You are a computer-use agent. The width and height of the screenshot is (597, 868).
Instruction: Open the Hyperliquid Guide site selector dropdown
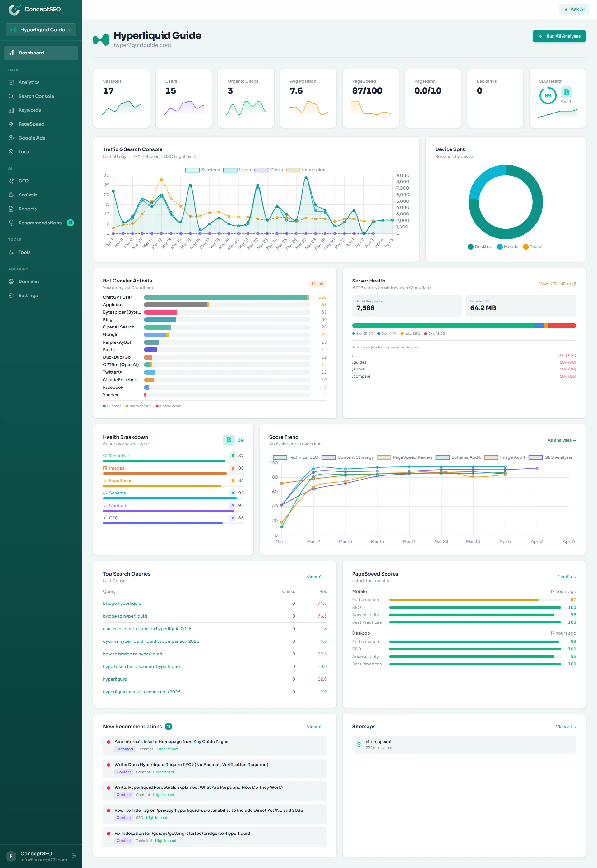click(41, 30)
